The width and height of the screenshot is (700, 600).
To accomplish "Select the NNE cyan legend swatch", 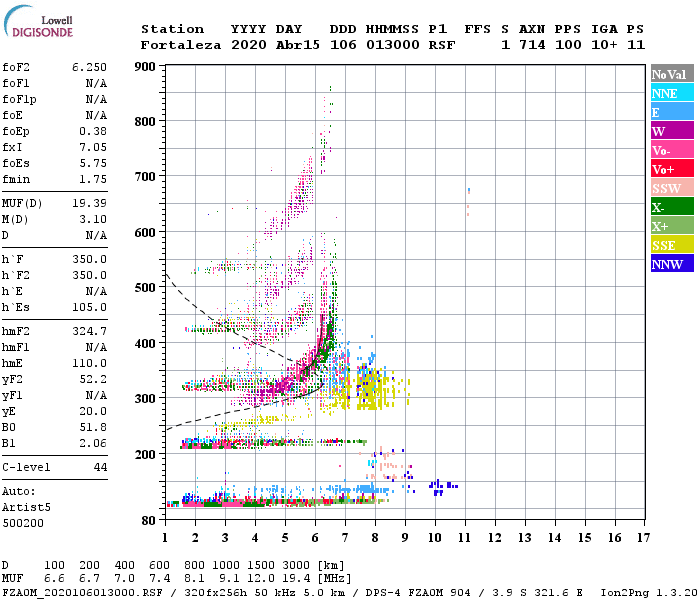I will point(672,93).
